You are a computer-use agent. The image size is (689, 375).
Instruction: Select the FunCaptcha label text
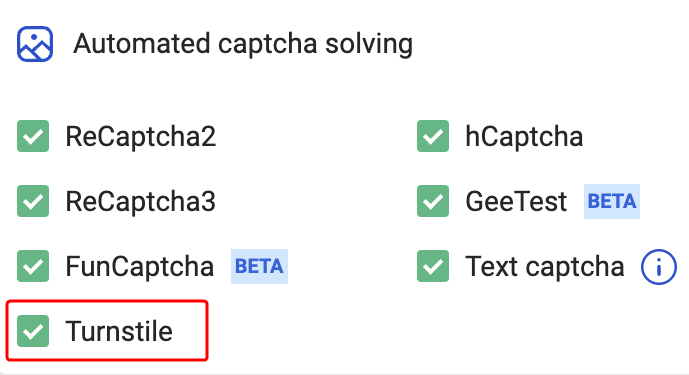point(140,266)
